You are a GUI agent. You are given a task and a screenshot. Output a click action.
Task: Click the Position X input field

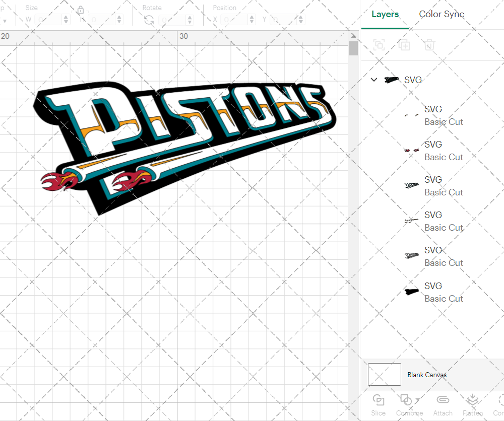pyautogui.click(x=234, y=20)
